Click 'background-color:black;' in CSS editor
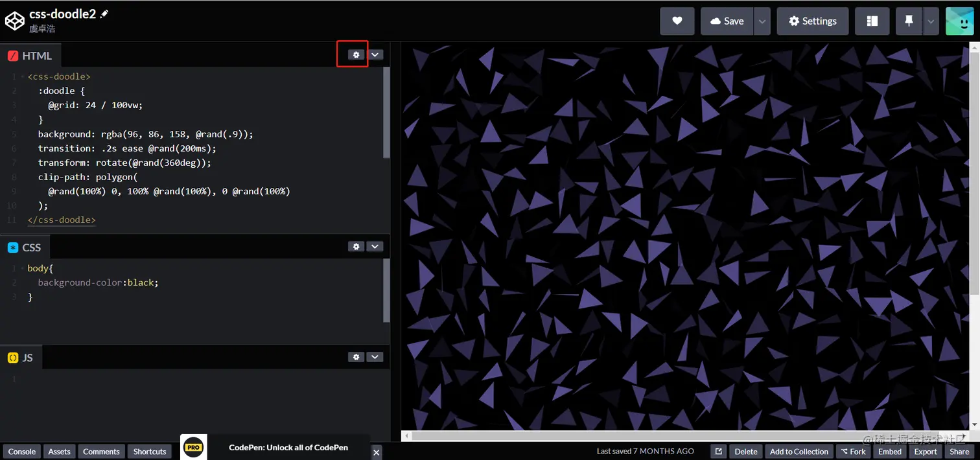980x460 pixels. pyautogui.click(x=98, y=282)
